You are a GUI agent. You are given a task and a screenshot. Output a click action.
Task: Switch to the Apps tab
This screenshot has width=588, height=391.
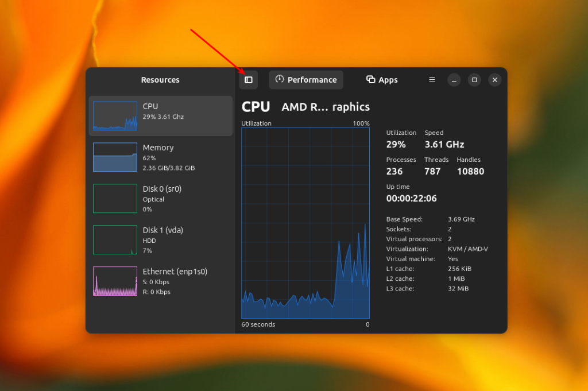382,80
